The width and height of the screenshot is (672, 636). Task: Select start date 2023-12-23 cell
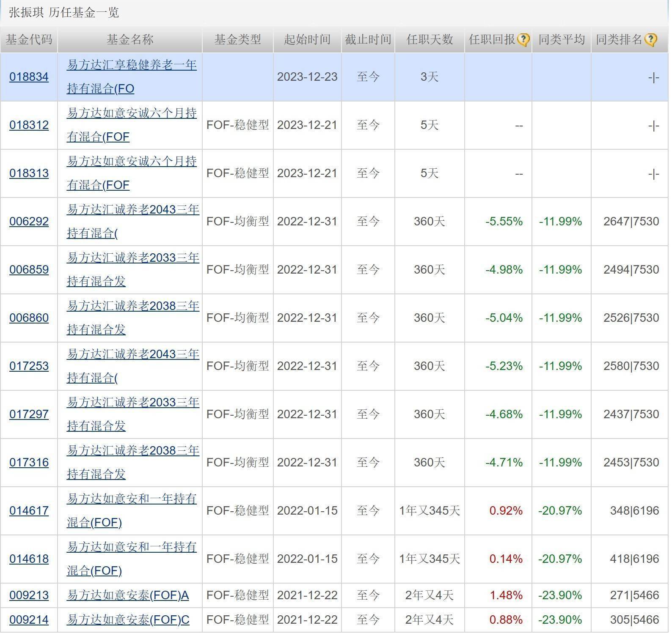307,77
